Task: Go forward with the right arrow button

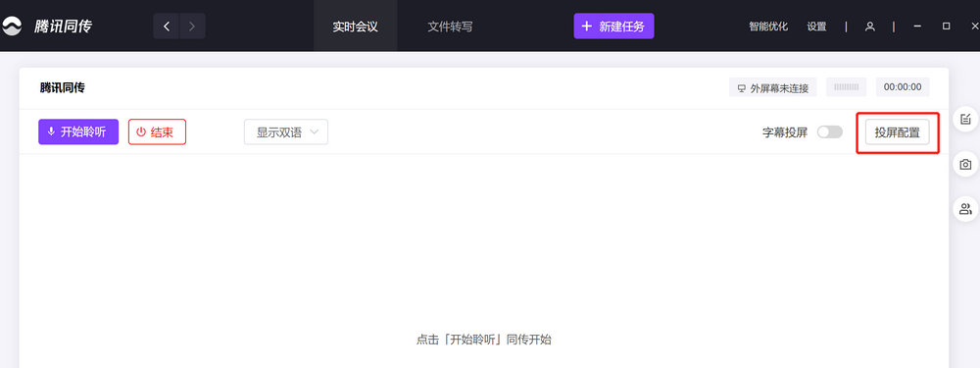Action: 192,26
